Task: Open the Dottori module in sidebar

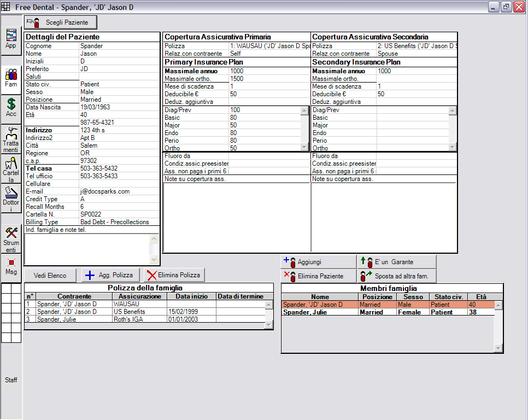Action: click(11, 199)
